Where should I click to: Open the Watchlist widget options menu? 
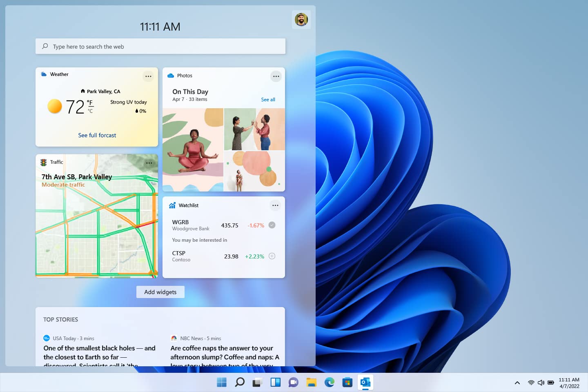click(x=275, y=205)
